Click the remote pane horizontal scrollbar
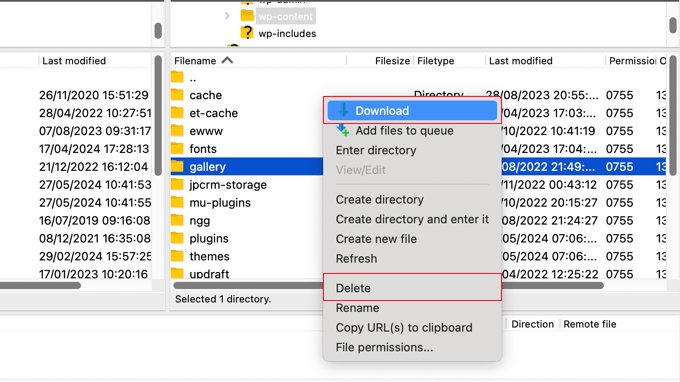680x382 pixels. point(388,285)
